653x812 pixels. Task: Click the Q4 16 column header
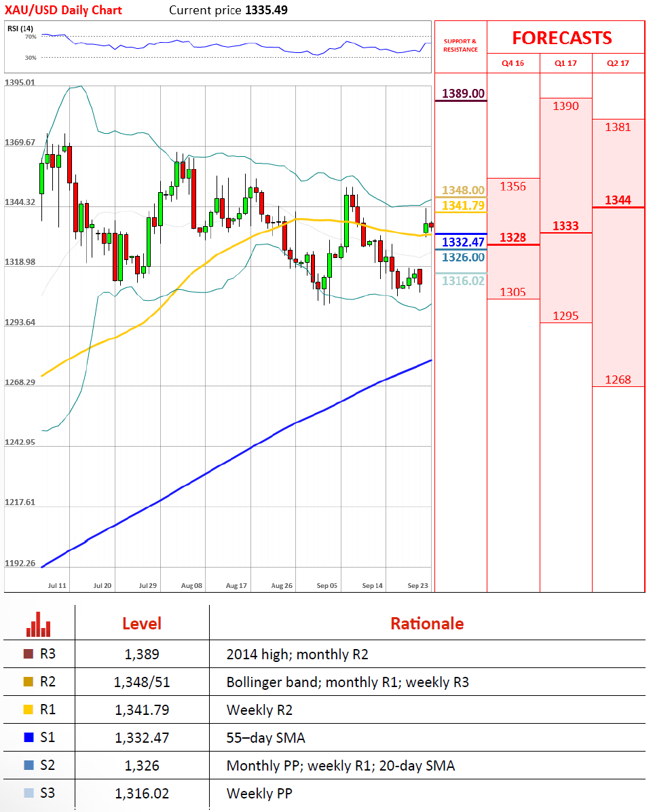tap(512, 63)
